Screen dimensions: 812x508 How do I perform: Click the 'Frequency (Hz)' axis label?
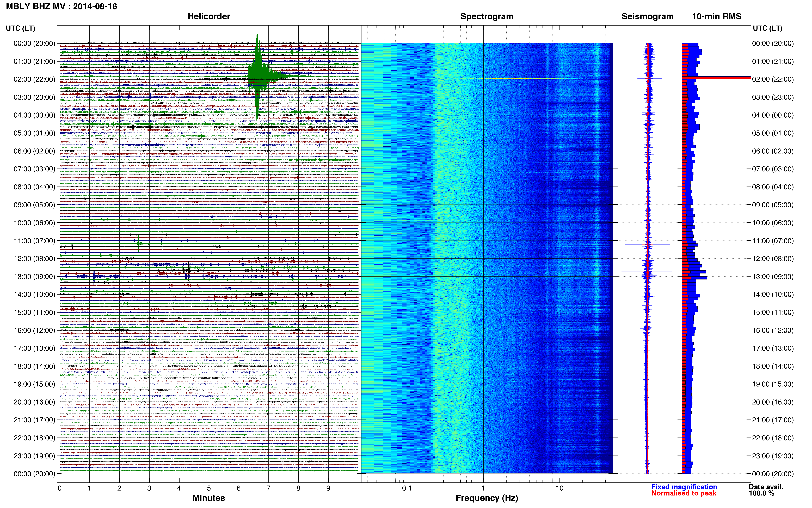pos(487,498)
